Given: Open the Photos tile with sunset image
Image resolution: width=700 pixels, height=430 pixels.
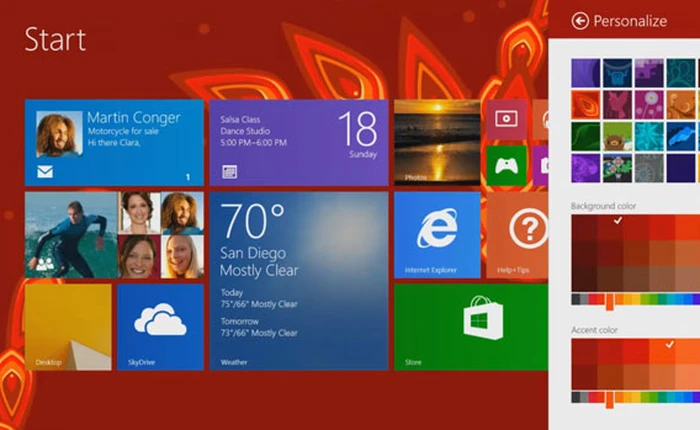Looking at the screenshot, I should [x=437, y=142].
